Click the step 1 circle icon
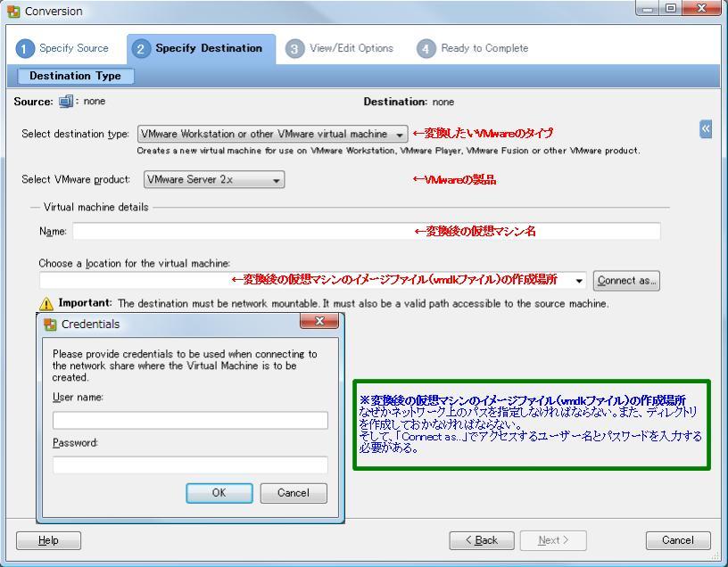This screenshot has width=728, height=567. (x=25, y=49)
